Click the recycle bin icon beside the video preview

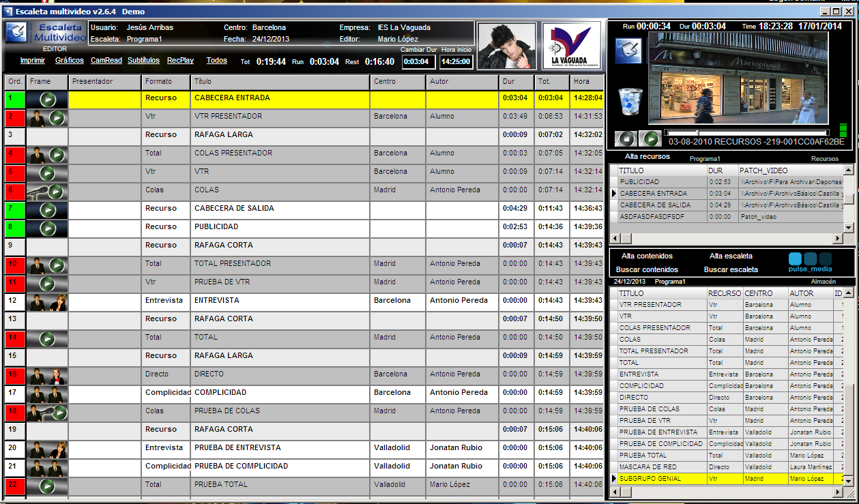point(630,102)
